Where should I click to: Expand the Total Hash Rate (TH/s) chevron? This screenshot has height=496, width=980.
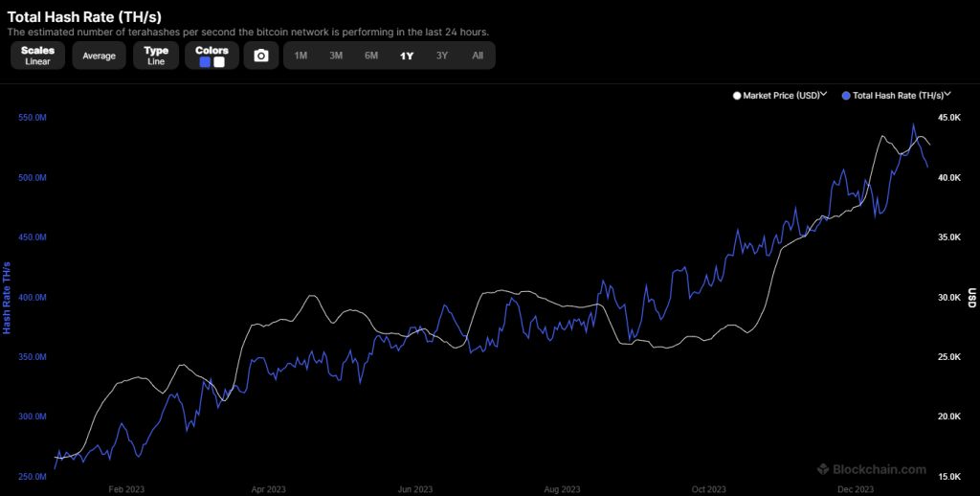[947, 95]
